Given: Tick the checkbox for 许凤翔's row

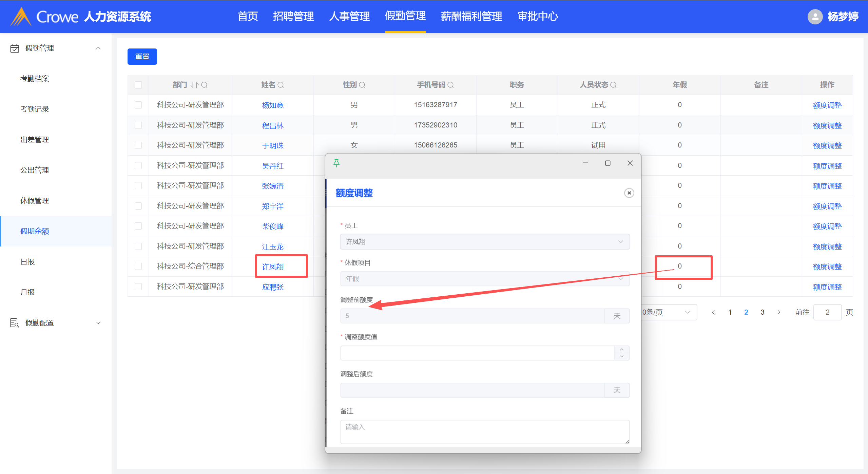Looking at the screenshot, I should tap(138, 266).
